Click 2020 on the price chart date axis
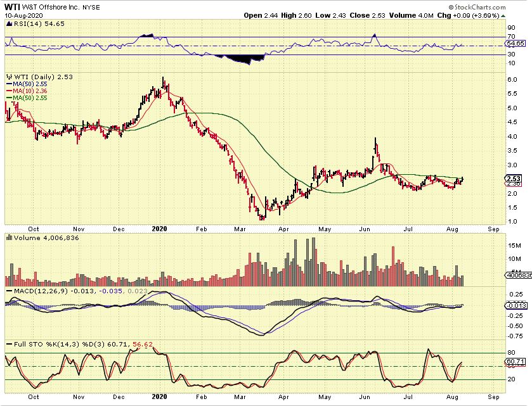This screenshot has height=406, width=532. coord(159,229)
